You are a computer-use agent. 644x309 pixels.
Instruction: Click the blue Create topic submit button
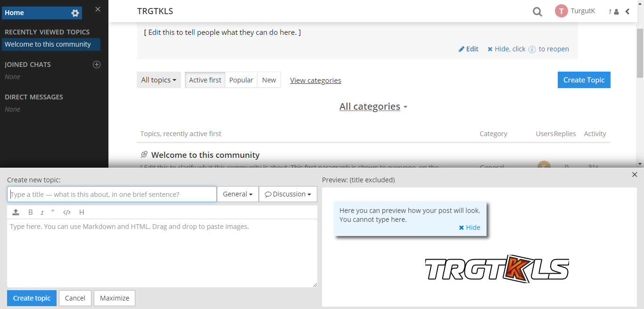coord(32,298)
